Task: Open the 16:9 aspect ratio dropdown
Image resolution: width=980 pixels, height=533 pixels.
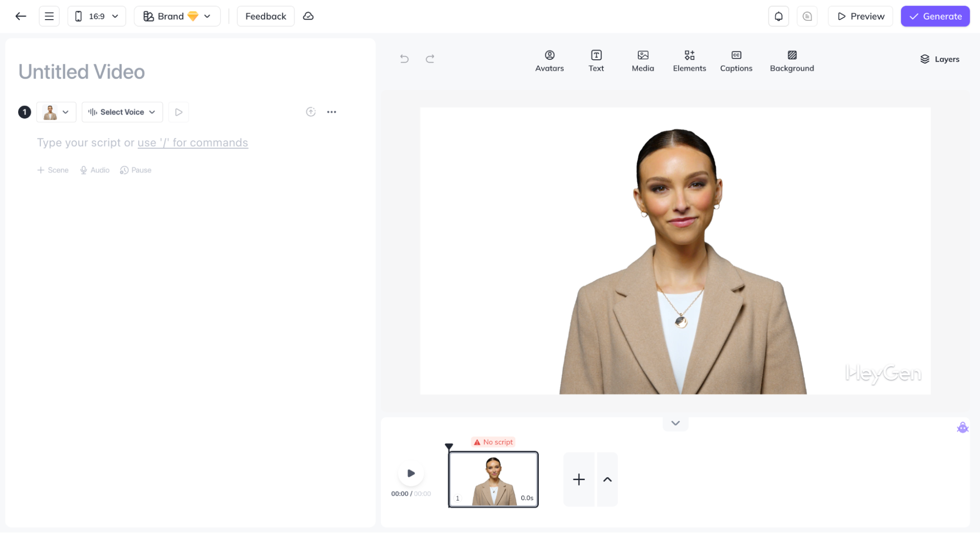Action: 97,16
